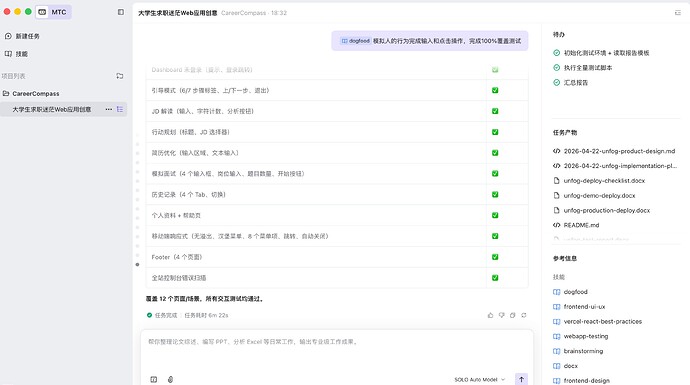Click the MTC app logo button
This screenshot has width=690, height=385.
coord(53,12)
